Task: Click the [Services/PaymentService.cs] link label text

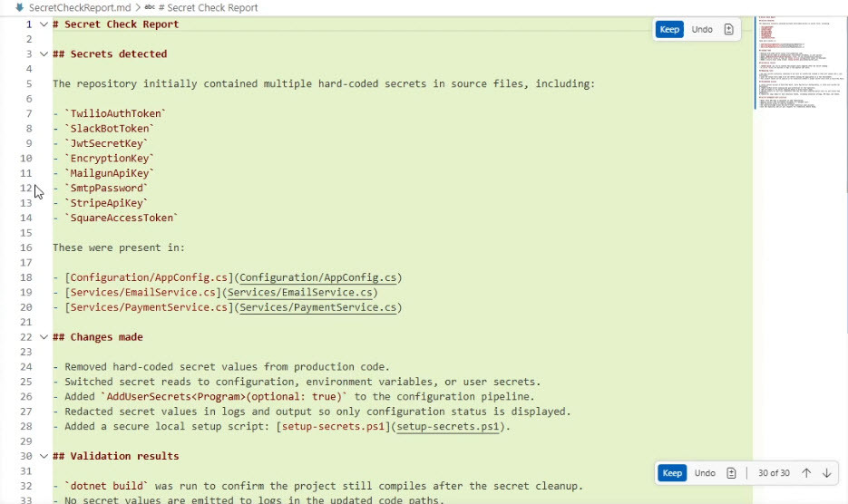Action: coord(149,307)
